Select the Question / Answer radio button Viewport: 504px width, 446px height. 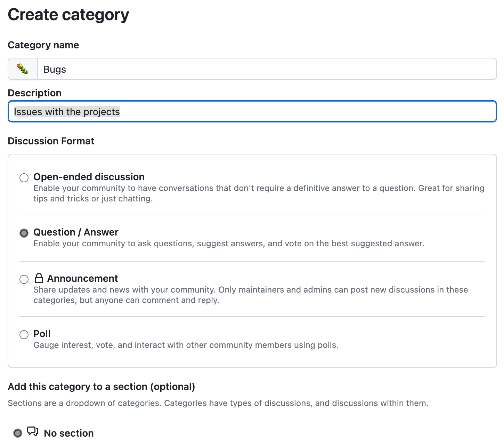coord(24,233)
